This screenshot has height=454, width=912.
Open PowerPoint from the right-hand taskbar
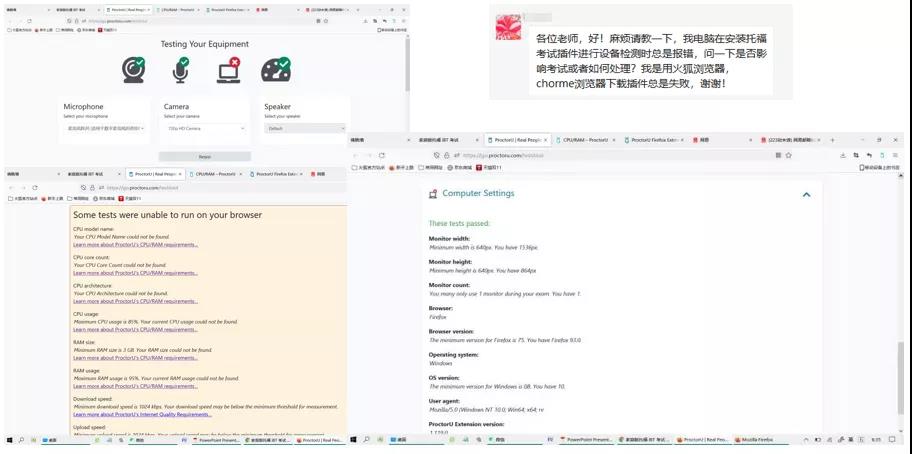click(x=585, y=440)
